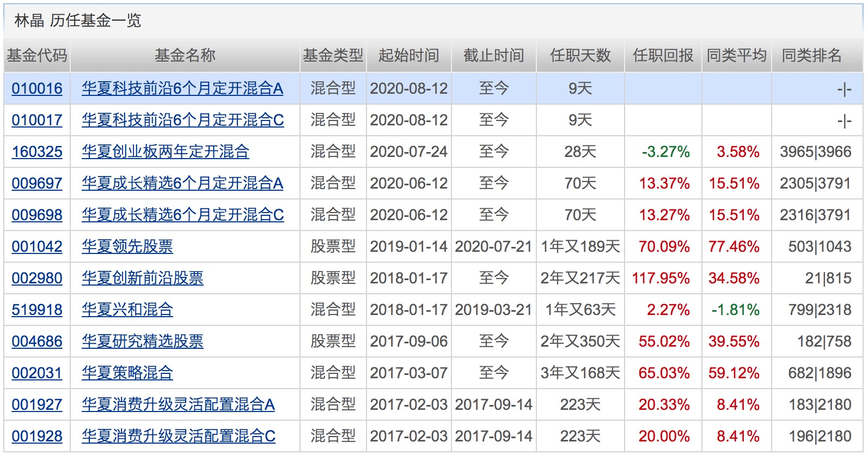Select the 林晶 历任基金一览 title
This screenshot has height=460, width=868.
point(78,21)
